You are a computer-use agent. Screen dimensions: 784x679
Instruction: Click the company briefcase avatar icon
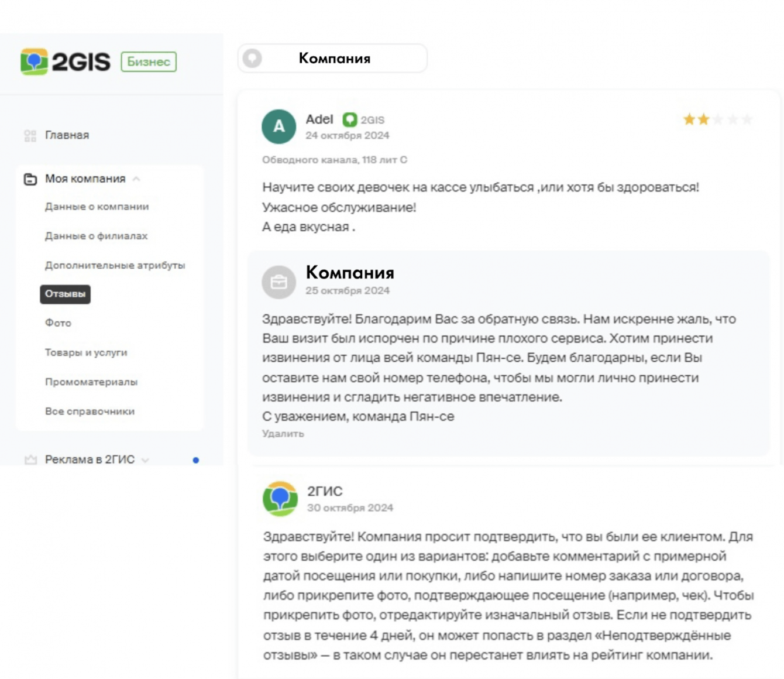[278, 282]
